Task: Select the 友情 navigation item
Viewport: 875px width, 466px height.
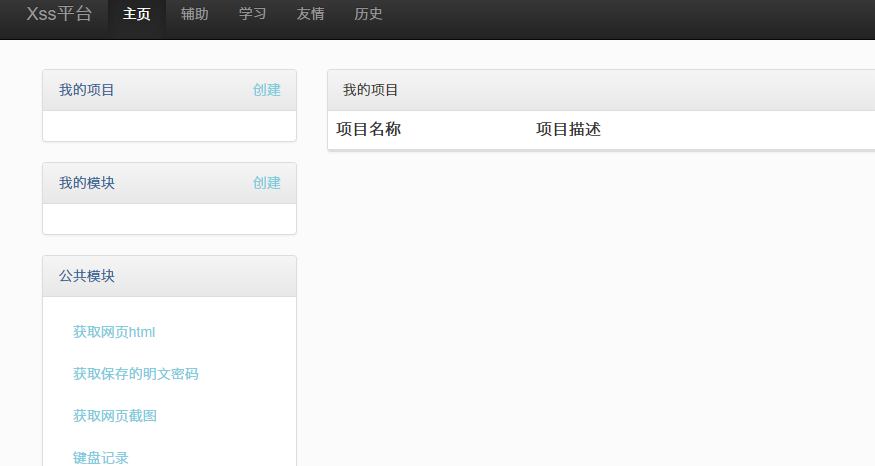Action: (x=311, y=14)
